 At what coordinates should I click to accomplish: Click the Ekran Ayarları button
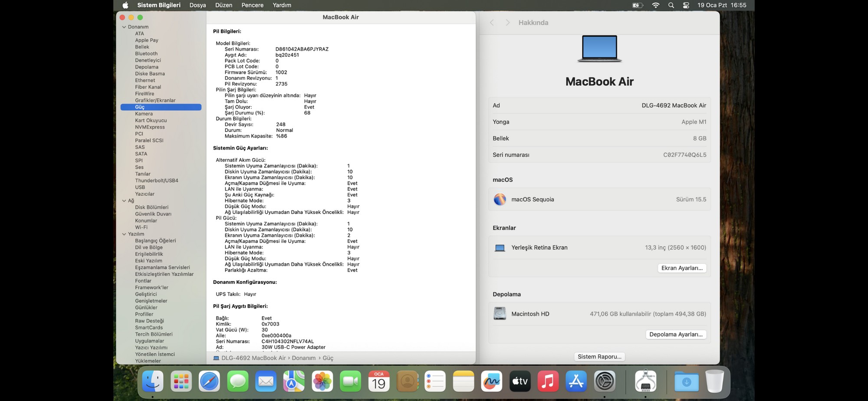pos(682,268)
